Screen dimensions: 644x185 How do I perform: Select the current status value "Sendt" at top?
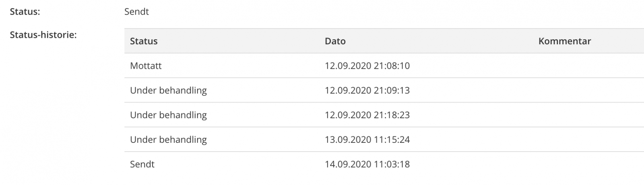136,12
